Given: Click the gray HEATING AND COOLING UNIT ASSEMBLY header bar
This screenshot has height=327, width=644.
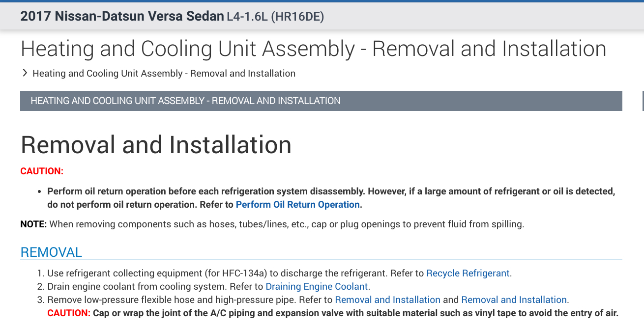Looking at the screenshot, I should click(321, 101).
